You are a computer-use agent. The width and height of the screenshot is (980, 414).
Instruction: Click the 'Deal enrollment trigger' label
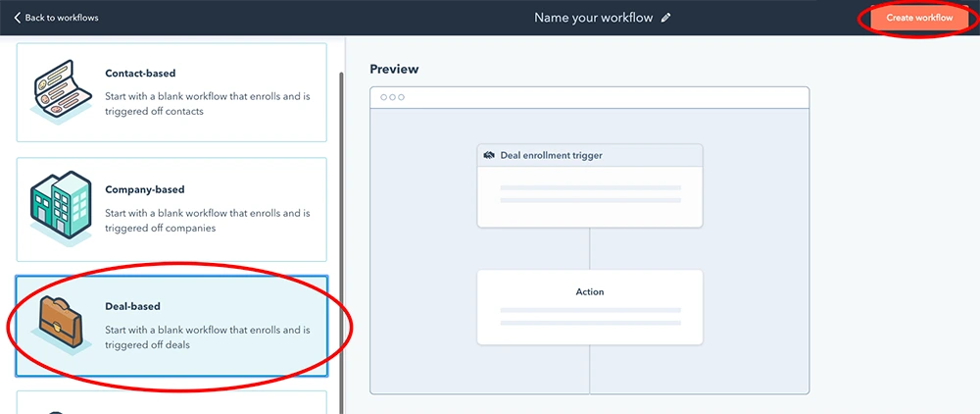tap(551, 155)
